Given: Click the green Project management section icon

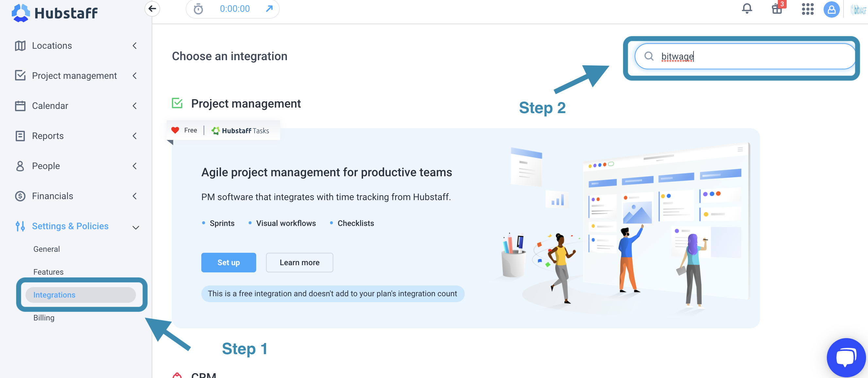Looking at the screenshot, I should click(177, 103).
